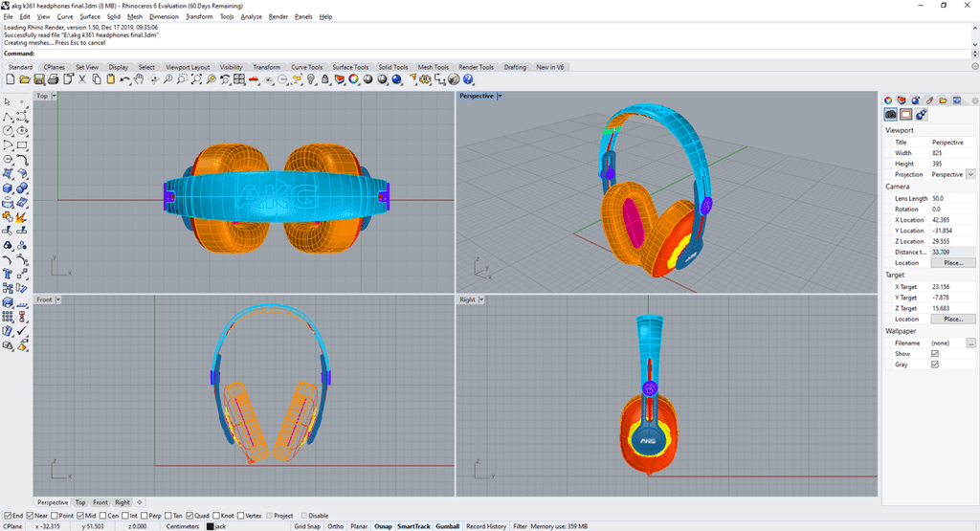Click the Command input line

[487, 54]
